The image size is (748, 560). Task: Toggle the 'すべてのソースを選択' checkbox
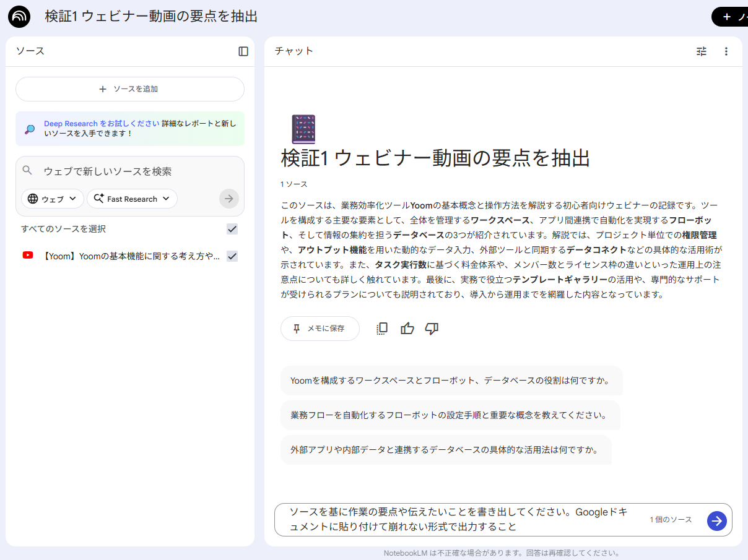(x=232, y=229)
